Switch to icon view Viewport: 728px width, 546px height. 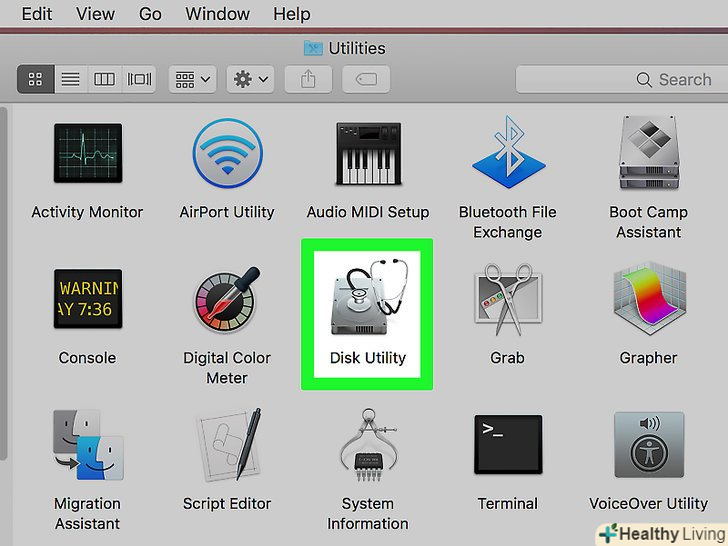coord(36,79)
